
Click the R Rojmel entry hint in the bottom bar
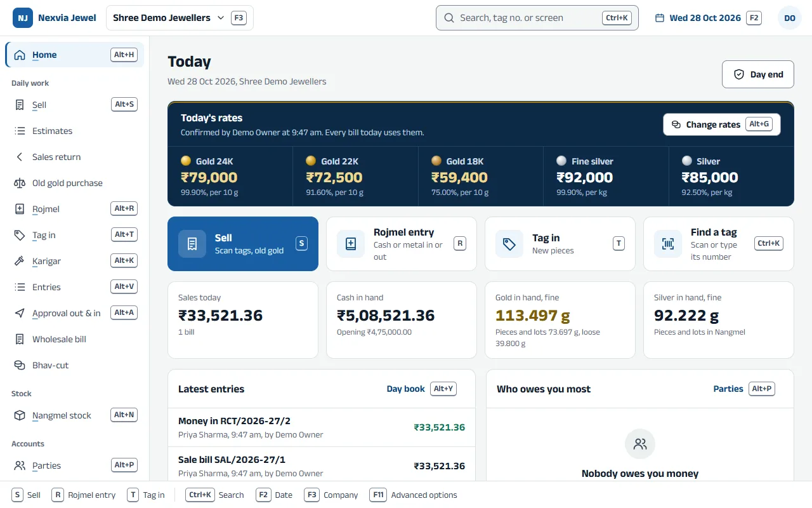click(x=84, y=495)
